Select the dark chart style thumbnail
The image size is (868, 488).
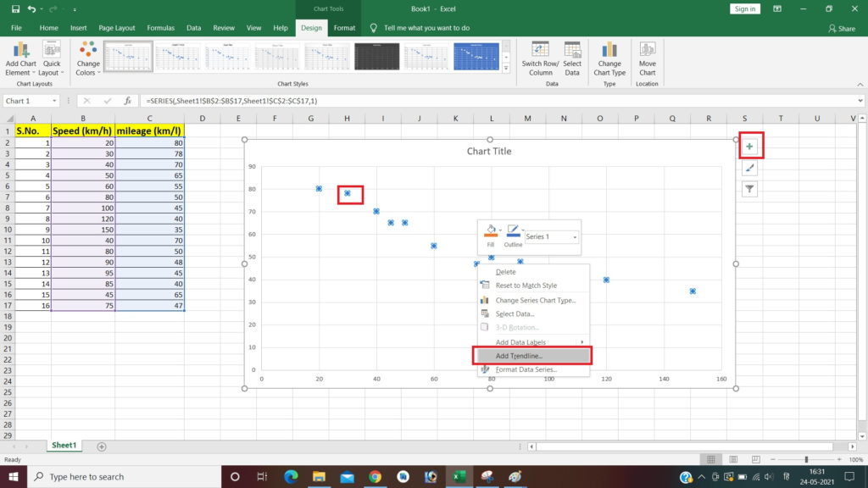377,57
